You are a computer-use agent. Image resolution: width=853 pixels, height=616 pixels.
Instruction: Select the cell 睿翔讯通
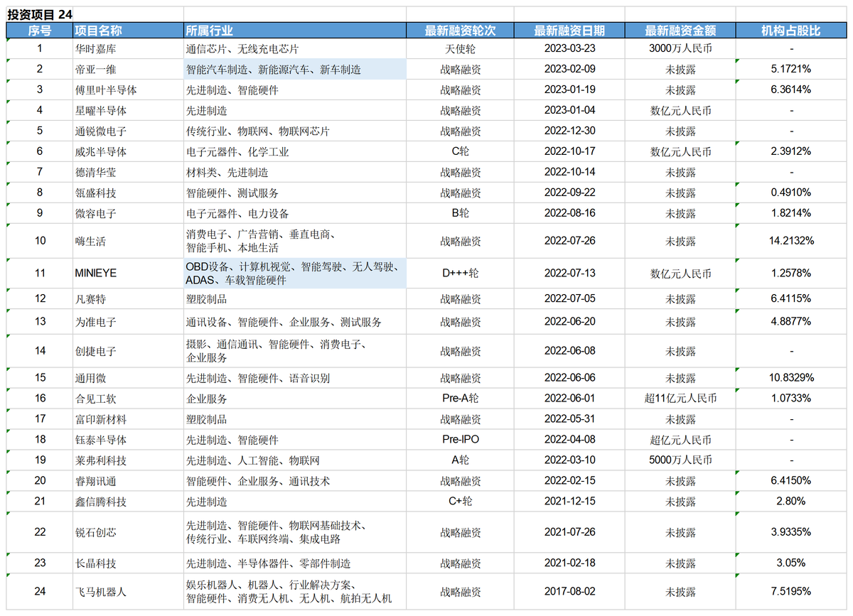point(128,481)
